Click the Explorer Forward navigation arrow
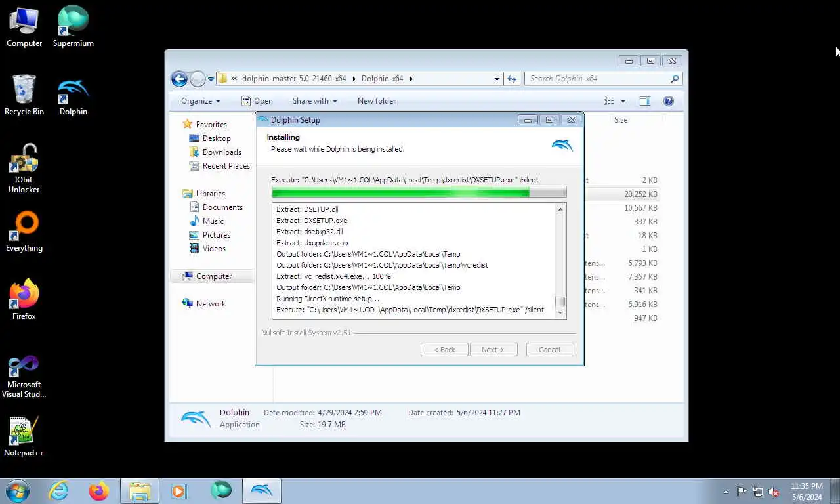 pyautogui.click(x=198, y=79)
